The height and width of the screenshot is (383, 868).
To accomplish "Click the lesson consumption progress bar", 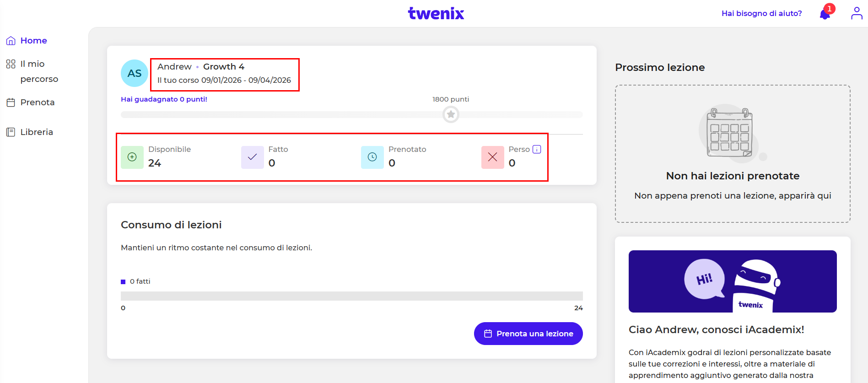I will pos(351,296).
